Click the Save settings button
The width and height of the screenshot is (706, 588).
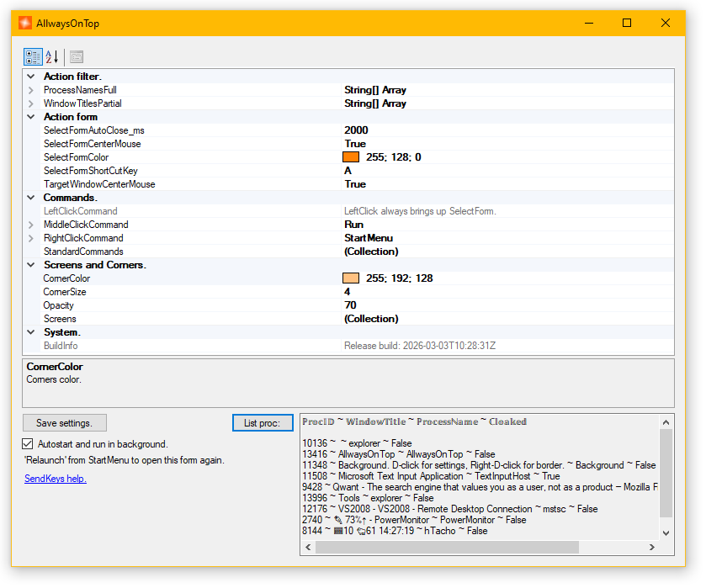pos(65,424)
